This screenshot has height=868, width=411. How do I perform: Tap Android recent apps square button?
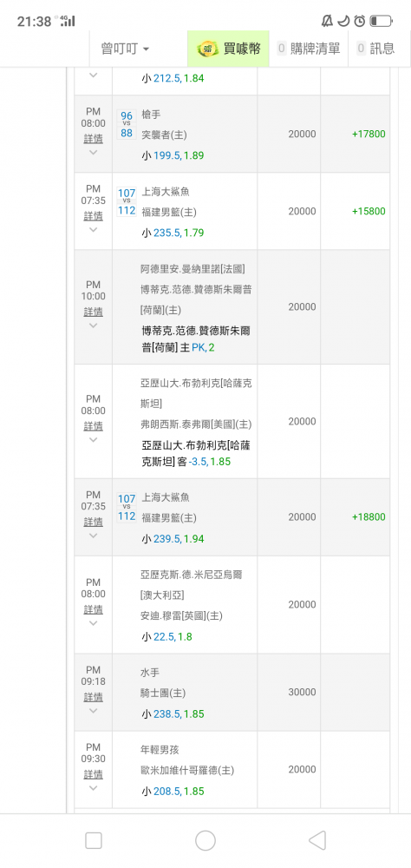(x=94, y=840)
